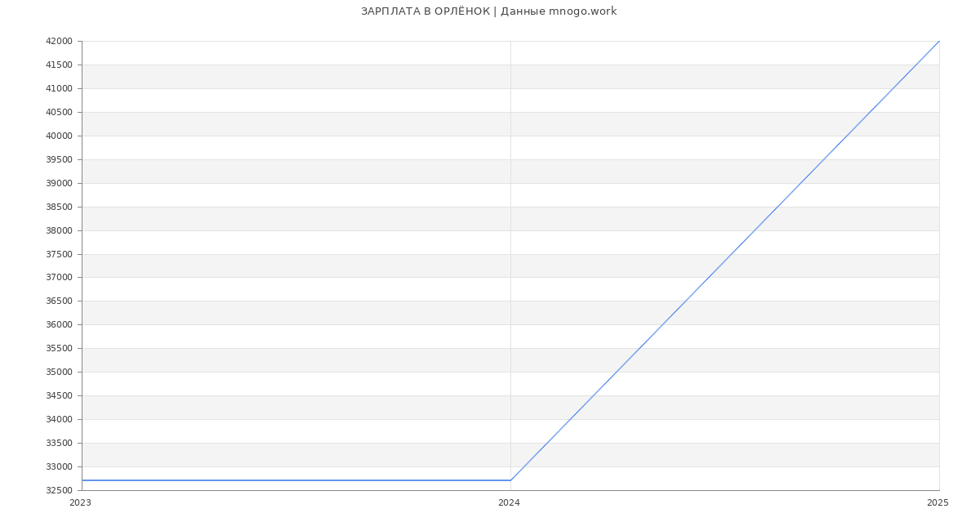
Task: Click the 37500 y-axis value
Action: click(59, 255)
